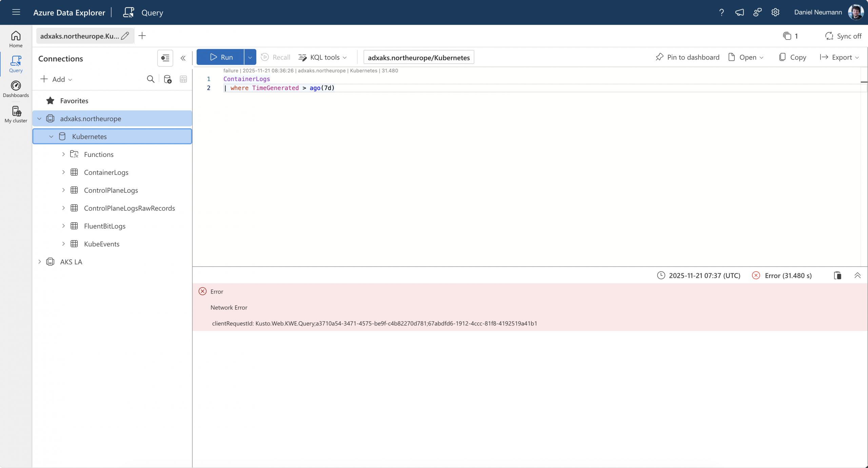This screenshot has height=468, width=868.
Task: Collapse results pane with double up chevron
Action: pos(857,276)
